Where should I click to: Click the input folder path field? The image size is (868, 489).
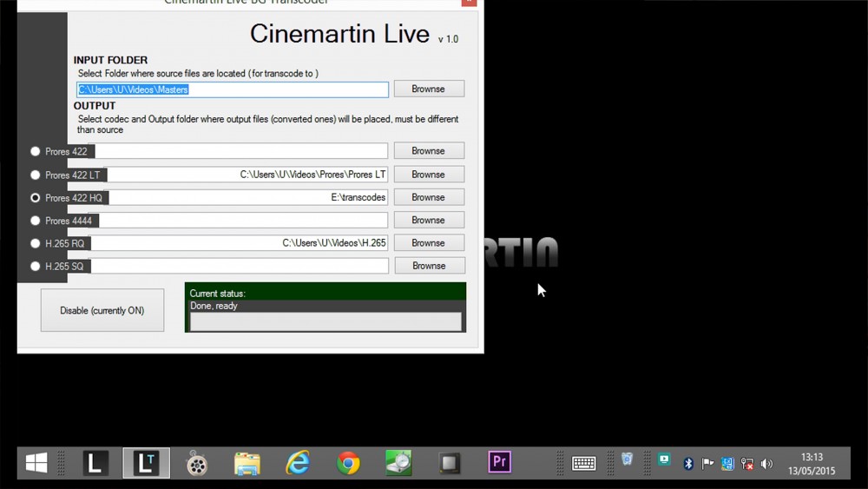point(233,89)
